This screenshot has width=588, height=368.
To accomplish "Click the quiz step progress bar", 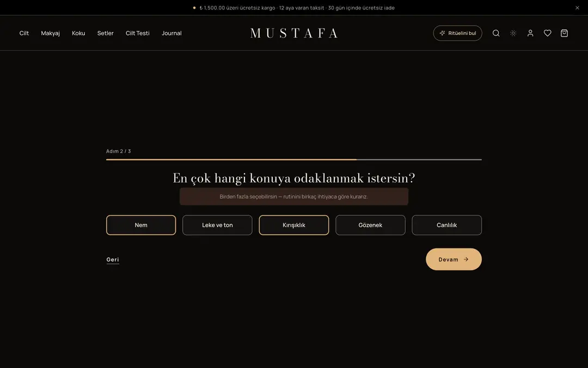I will (294, 160).
